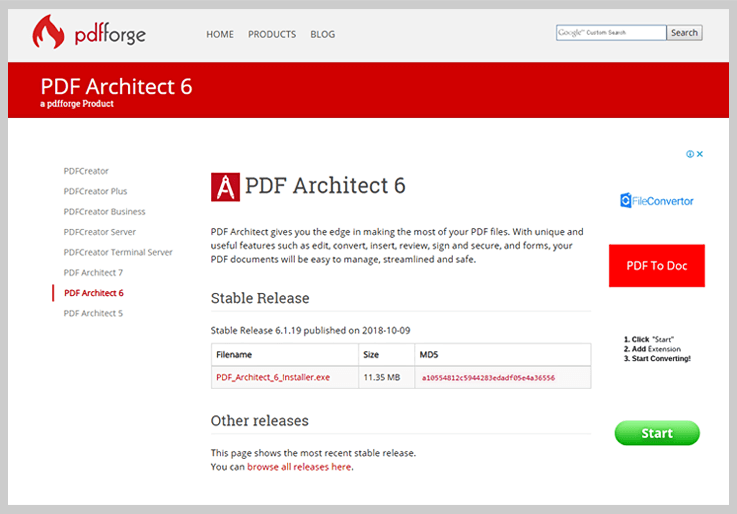Select the active PDF Architect 6 sidebar item
Image resolution: width=737 pixels, height=514 pixels.
coord(94,293)
